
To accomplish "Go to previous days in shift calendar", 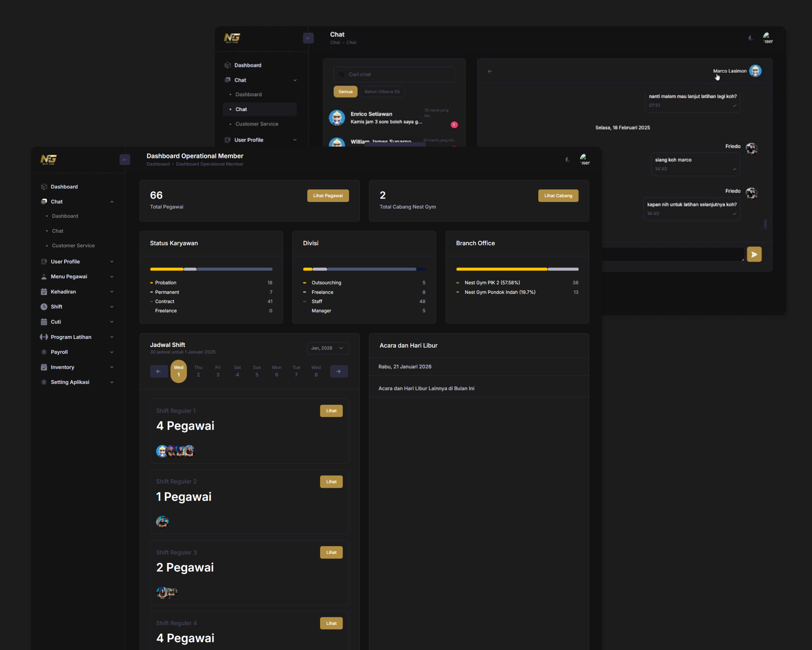I will 158,371.
